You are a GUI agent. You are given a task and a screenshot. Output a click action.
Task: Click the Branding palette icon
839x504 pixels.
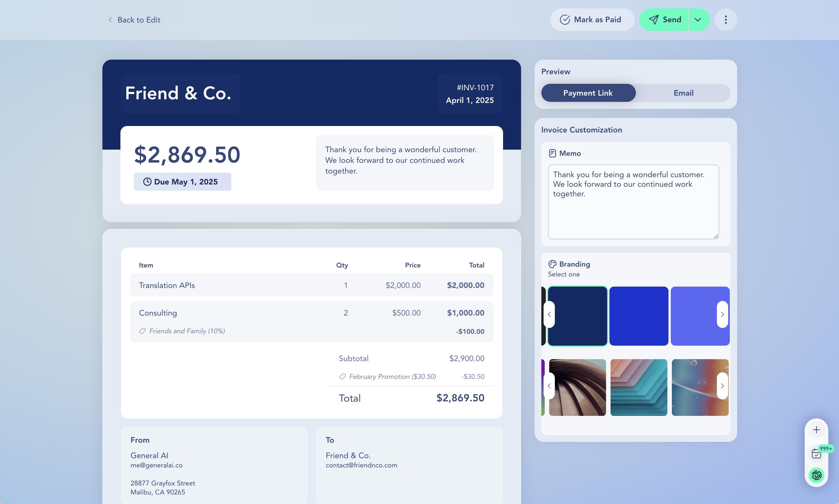click(x=552, y=264)
